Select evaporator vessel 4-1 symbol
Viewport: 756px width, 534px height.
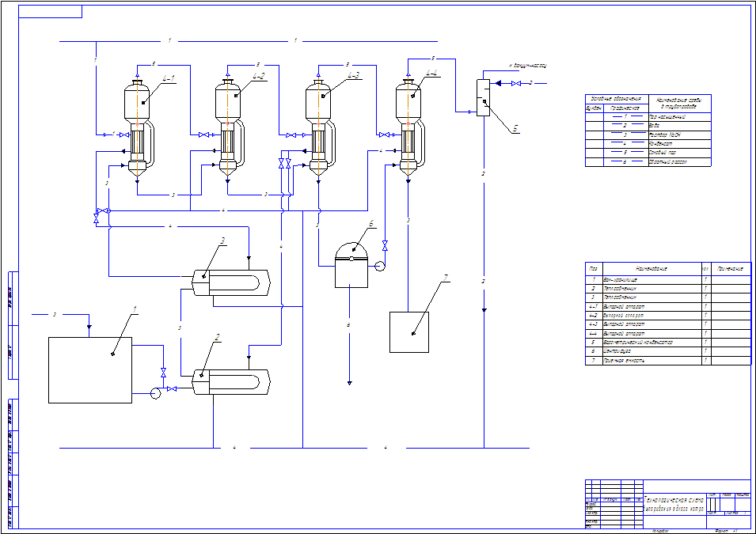click(138, 130)
